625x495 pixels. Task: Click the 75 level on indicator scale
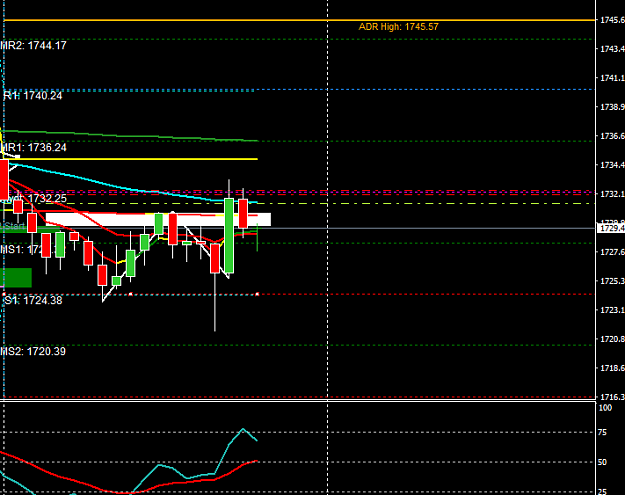coord(602,432)
